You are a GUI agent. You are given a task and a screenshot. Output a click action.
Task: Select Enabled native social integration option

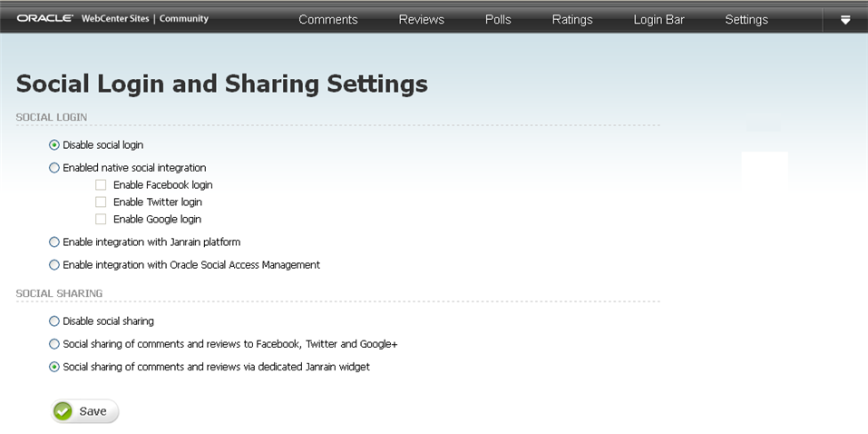(x=54, y=167)
